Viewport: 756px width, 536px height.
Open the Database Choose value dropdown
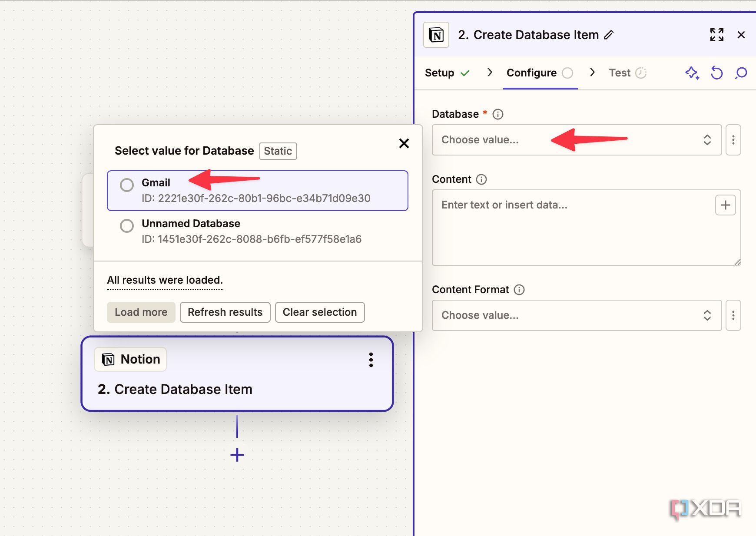tap(577, 140)
